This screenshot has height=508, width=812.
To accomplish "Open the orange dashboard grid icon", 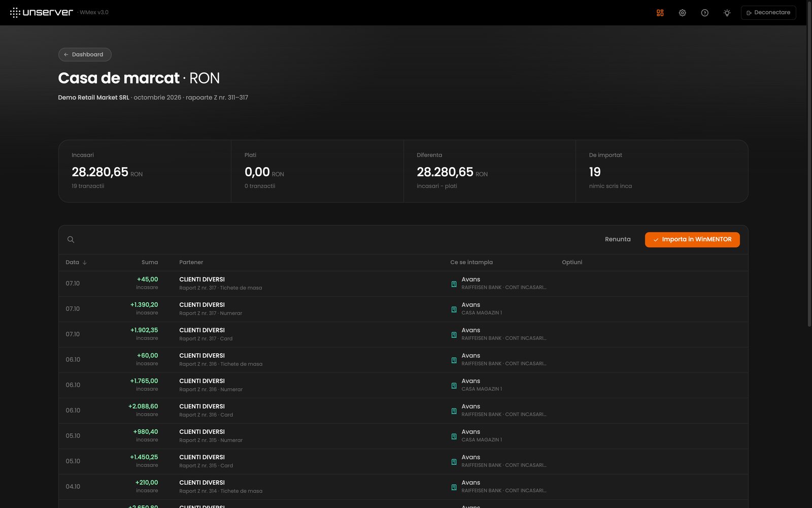I will click(x=660, y=13).
